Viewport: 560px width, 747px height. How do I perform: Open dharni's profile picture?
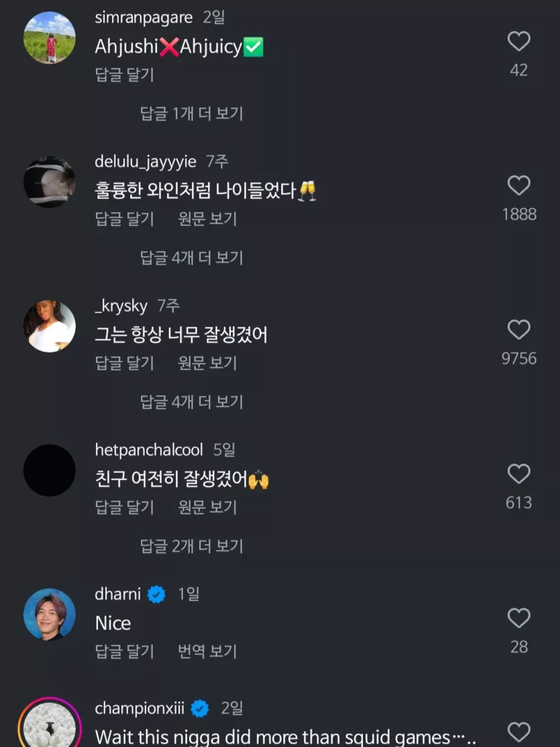(50, 614)
